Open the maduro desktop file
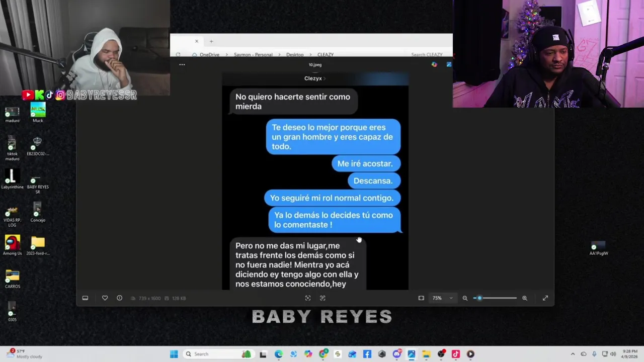 [12, 114]
